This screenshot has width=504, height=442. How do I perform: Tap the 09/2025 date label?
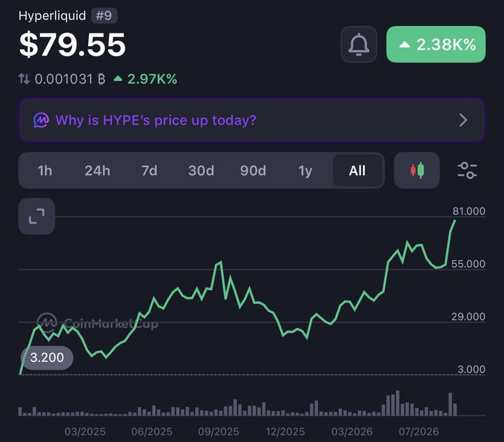(219, 432)
